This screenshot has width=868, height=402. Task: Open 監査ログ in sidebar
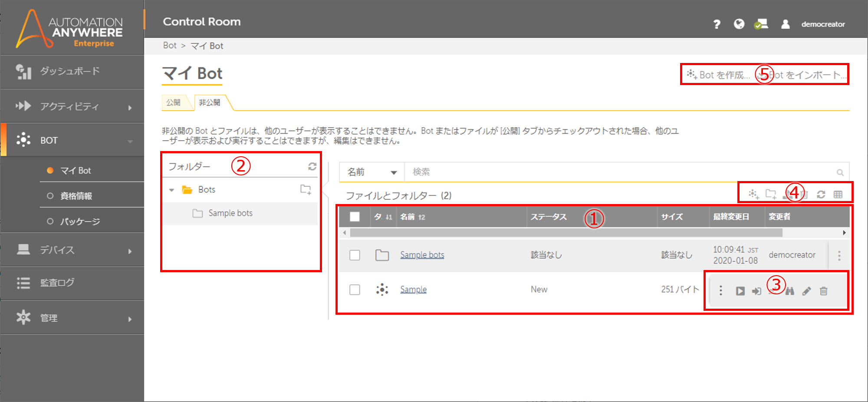click(57, 283)
